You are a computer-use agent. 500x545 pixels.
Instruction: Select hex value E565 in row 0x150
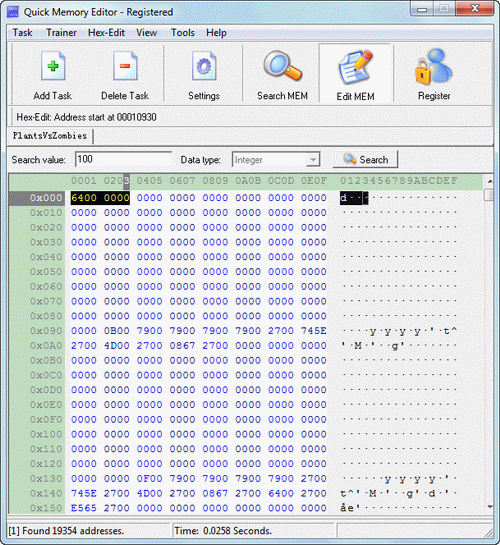pos(84,508)
